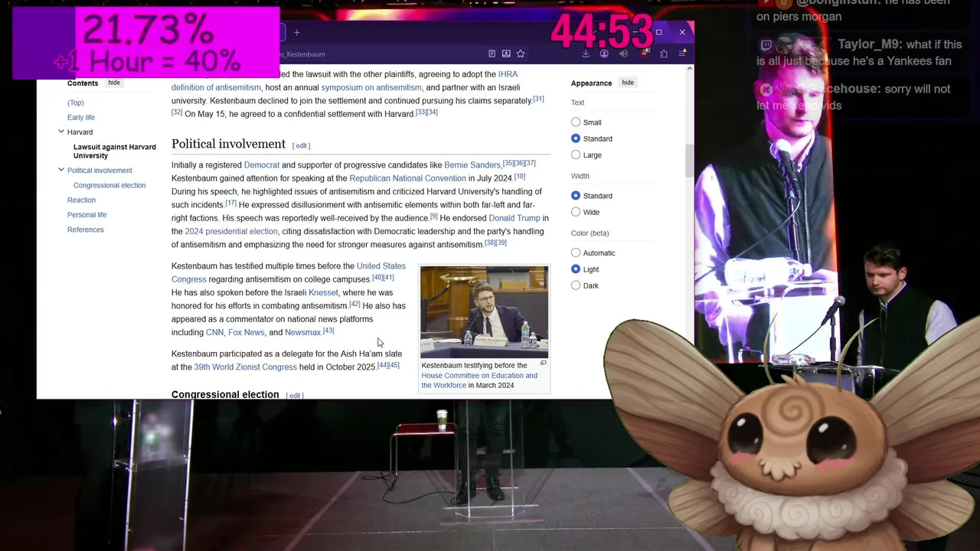Viewport: 980px width, 551px height.
Task: Select Light color mode
Action: [x=576, y=269]
